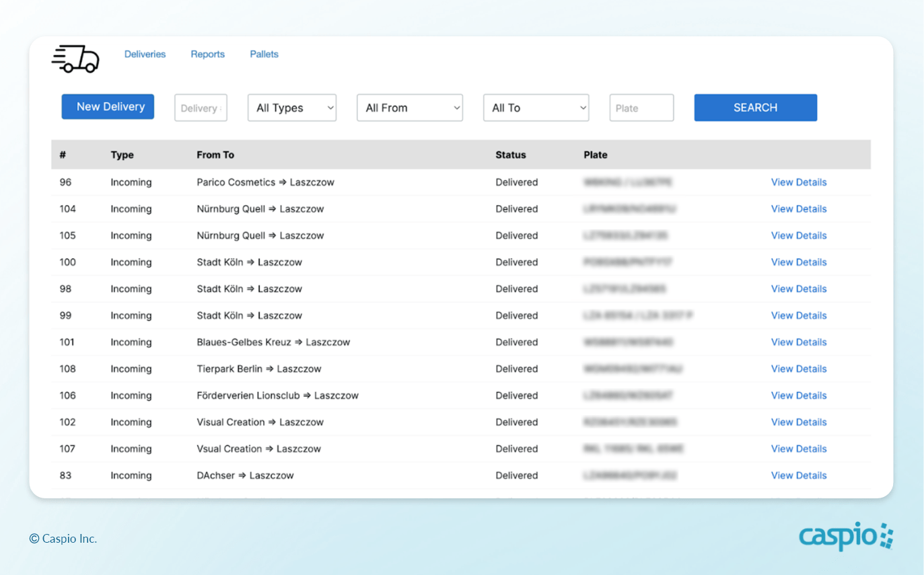View details of delivery 100 from Stadt Köln

pyautogui.click(x=798, y=262)
